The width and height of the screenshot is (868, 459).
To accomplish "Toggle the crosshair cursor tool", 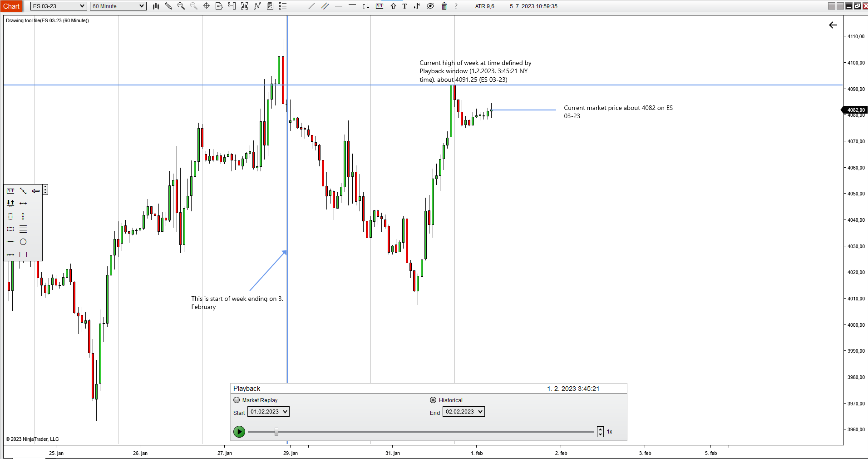I will [x=207, y=6].
